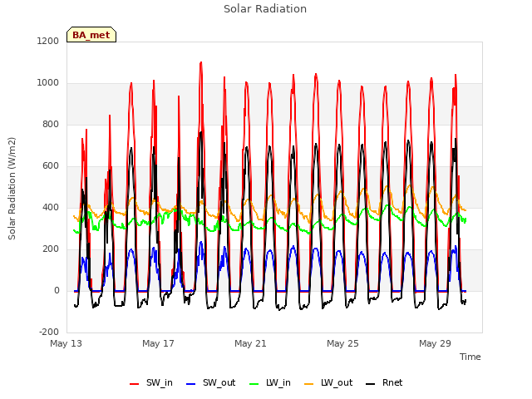Click the May 25 x-axis label

(342, 343)
